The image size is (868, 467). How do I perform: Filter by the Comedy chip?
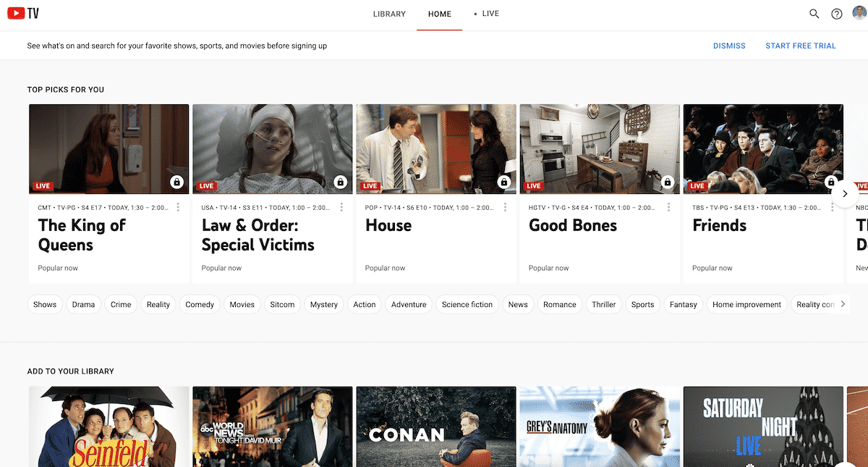[x=200, y=304]
